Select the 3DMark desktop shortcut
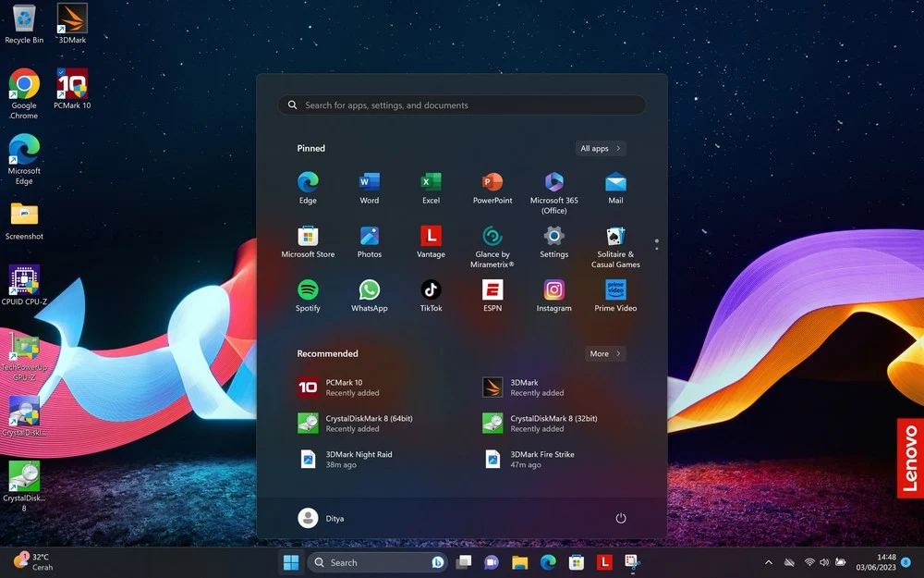The height and width of the screenshot is (578, 924). point(72,24)
